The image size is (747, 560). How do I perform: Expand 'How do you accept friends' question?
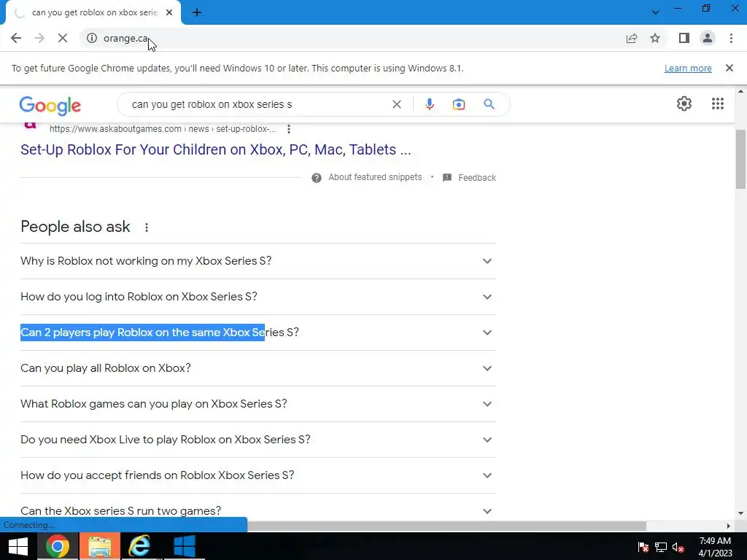258,475
